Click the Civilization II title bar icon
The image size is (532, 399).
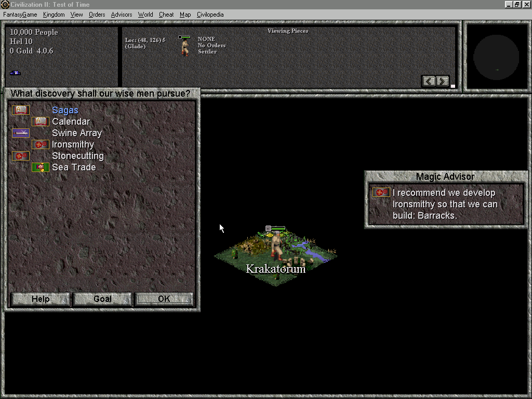tap(5, 4)
